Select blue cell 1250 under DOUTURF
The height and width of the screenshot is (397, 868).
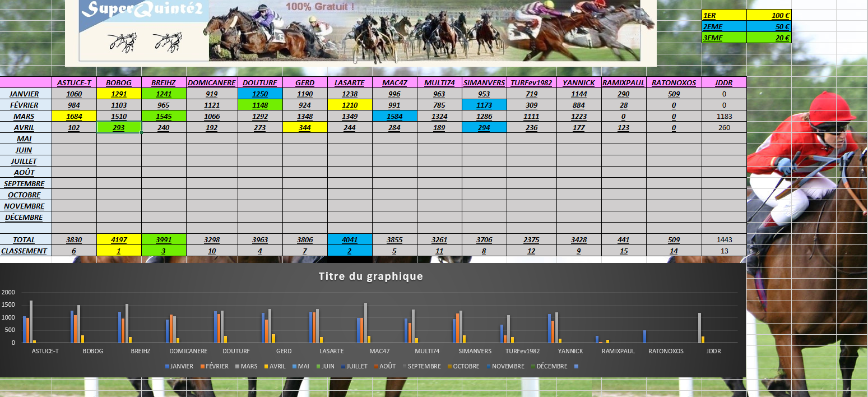(x=260, y=94)
